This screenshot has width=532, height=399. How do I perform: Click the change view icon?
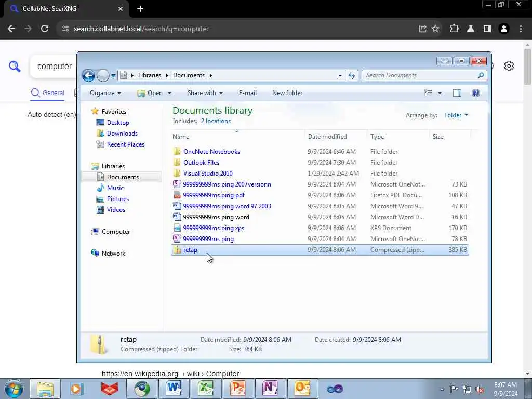point(428,93)
